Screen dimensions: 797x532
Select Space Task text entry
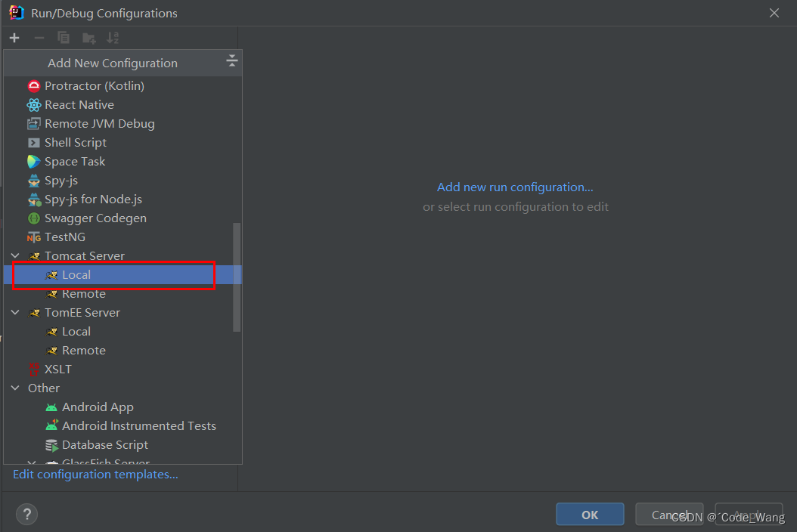click(x=75, y=162)
